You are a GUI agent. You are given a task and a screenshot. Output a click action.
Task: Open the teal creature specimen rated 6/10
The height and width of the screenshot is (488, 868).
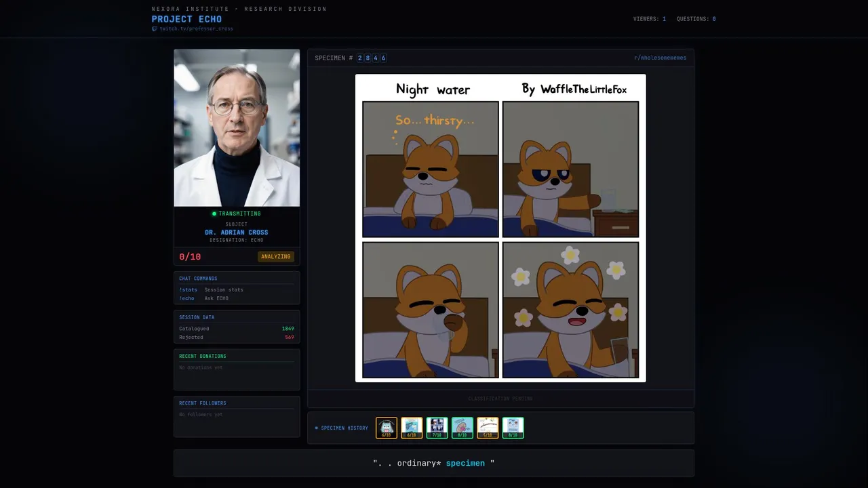tap(387, 428)
